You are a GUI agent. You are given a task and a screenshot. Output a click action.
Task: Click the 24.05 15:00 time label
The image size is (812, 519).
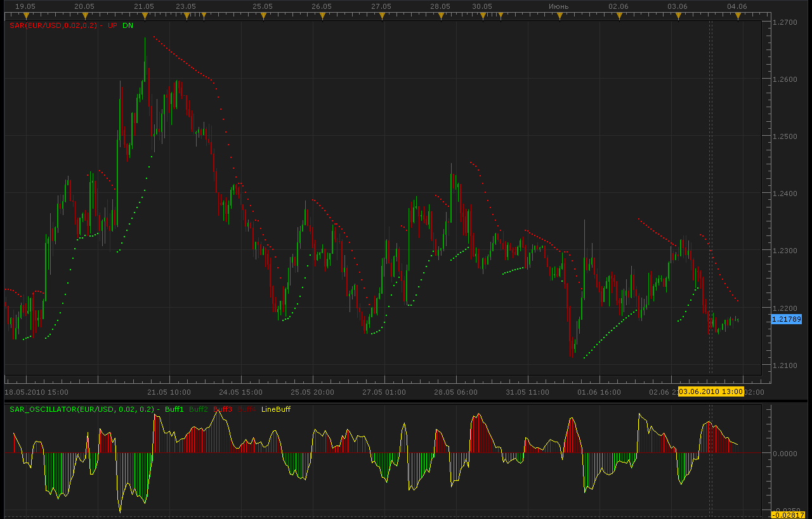[x=240, y=392]
